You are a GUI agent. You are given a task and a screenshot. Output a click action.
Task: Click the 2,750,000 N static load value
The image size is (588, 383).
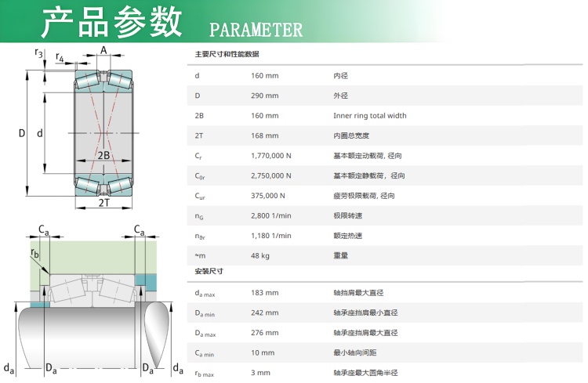pyautogui.click(x=270, y=176)
